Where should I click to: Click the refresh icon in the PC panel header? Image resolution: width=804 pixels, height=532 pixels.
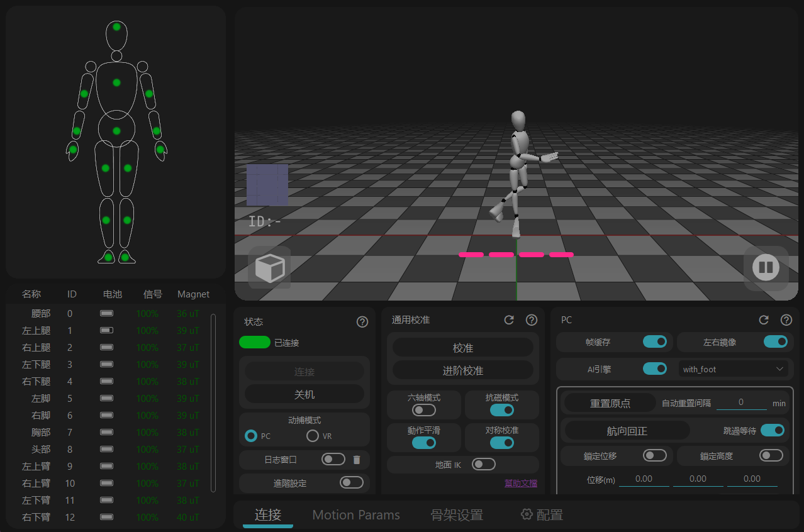click(764, 320)
